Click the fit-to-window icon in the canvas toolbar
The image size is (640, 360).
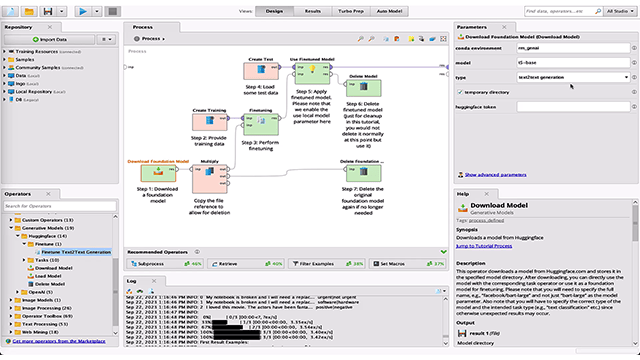click(x=443, y=39)
